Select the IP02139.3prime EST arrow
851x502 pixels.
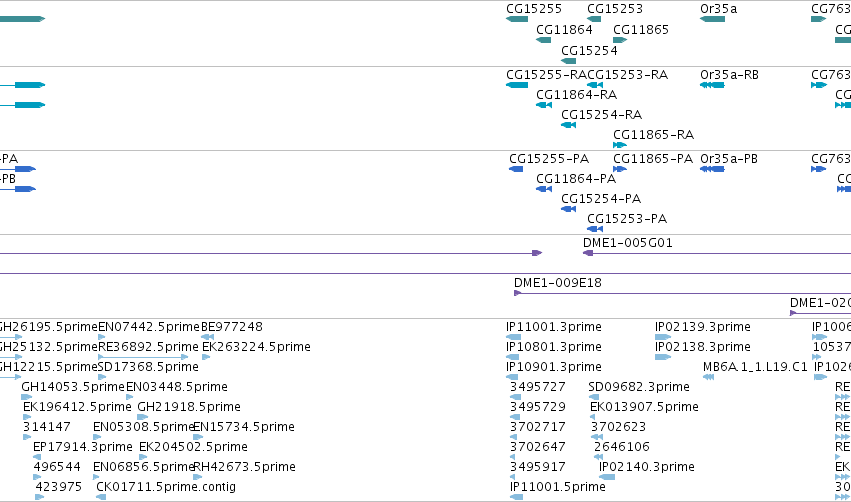coord(663,337)
